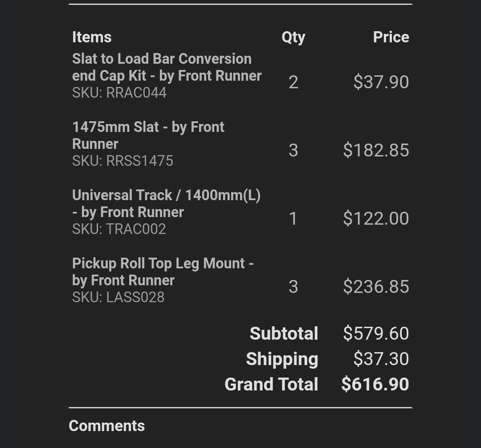Screen dimensions: 481x448
Task: Open 1475mm Slat item name
Action: pyautogui.click(x=148, y=136)
